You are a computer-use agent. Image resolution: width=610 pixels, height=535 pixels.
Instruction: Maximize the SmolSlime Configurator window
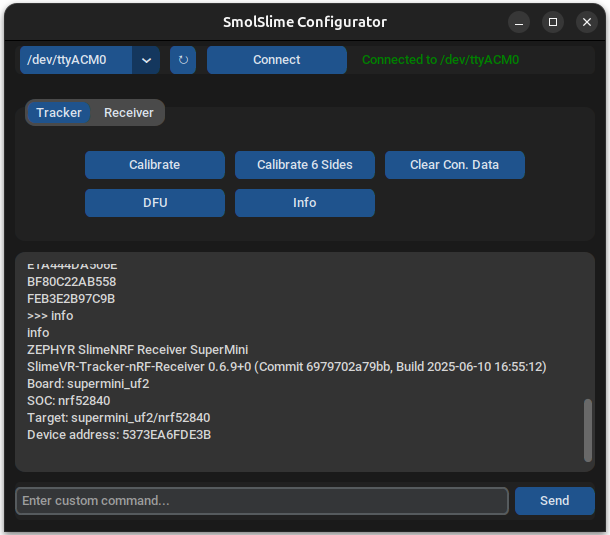coord(553,22)
